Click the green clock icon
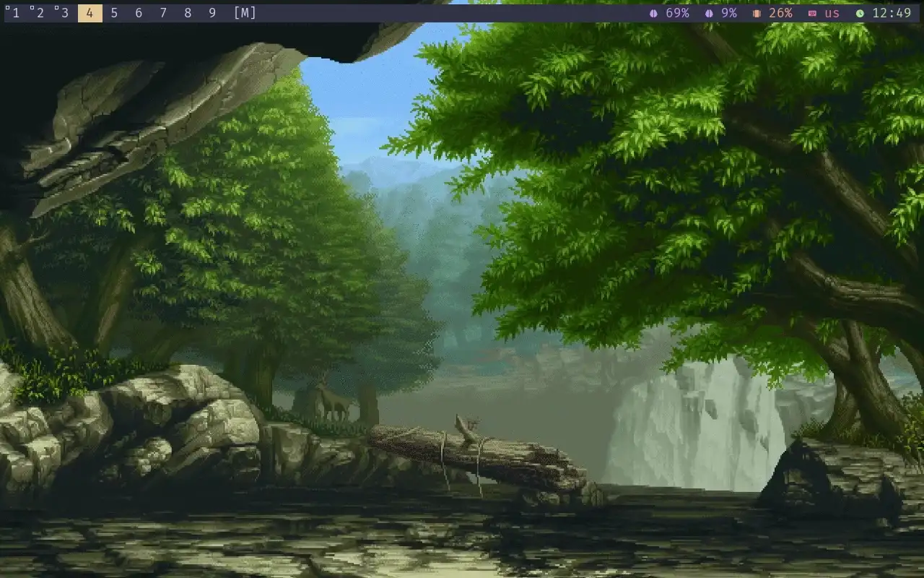Image resolution: width=924 pixels, height=578 pixels. [860, 13]
